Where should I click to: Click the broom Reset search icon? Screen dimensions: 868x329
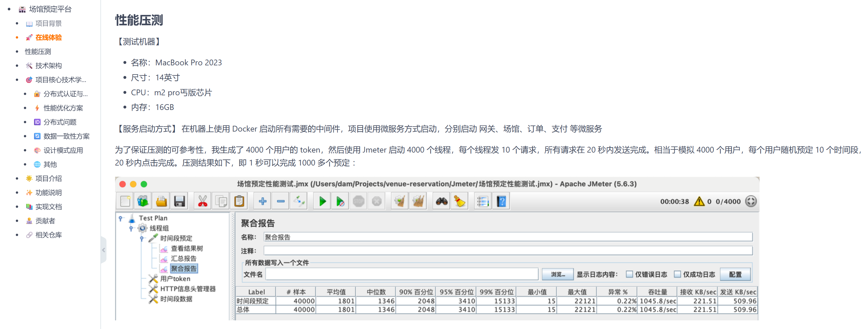(460, 201)
